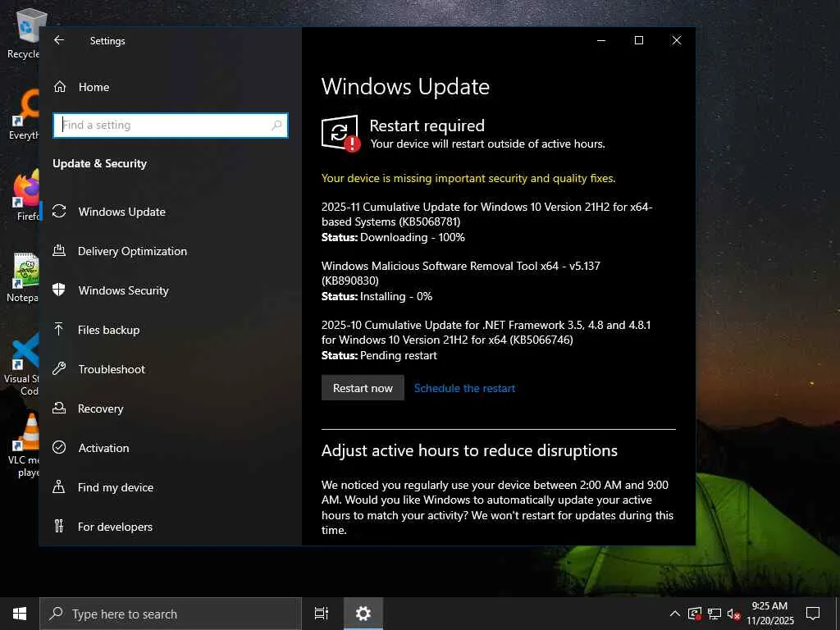Viewport: 840px width, 630px height.
Task: Click the For developers tools icon
Action: [x=59, y=526]
